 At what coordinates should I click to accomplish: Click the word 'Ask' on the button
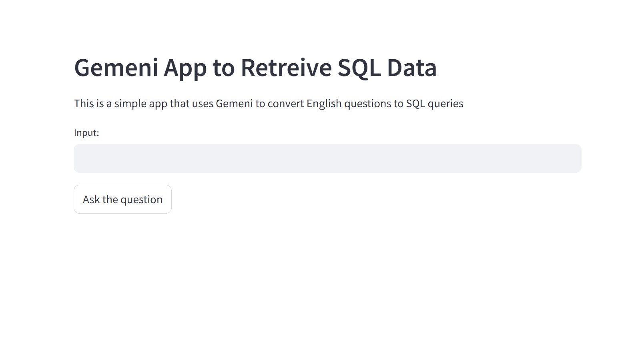[x=91, y=199]
